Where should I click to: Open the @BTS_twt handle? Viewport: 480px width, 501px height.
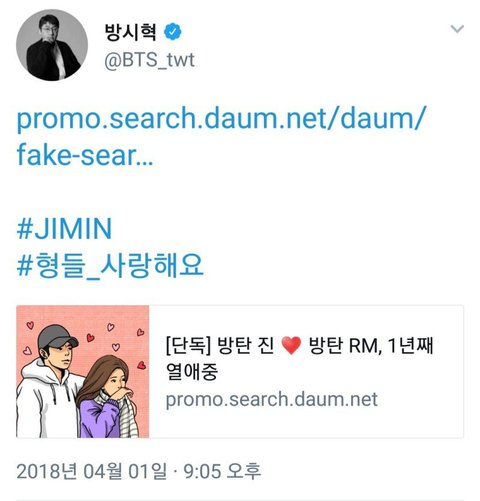coord(149,60)
